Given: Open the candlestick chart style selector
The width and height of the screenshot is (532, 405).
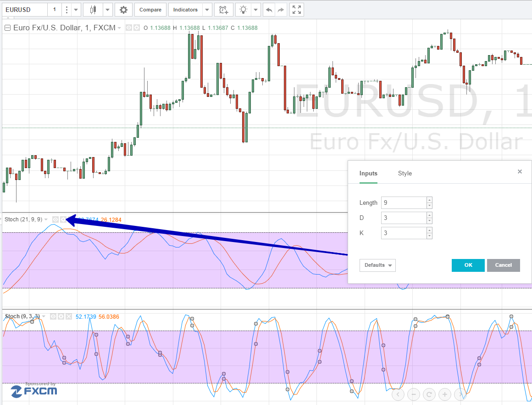Looking at the screenshot, I should coord(93,10).
